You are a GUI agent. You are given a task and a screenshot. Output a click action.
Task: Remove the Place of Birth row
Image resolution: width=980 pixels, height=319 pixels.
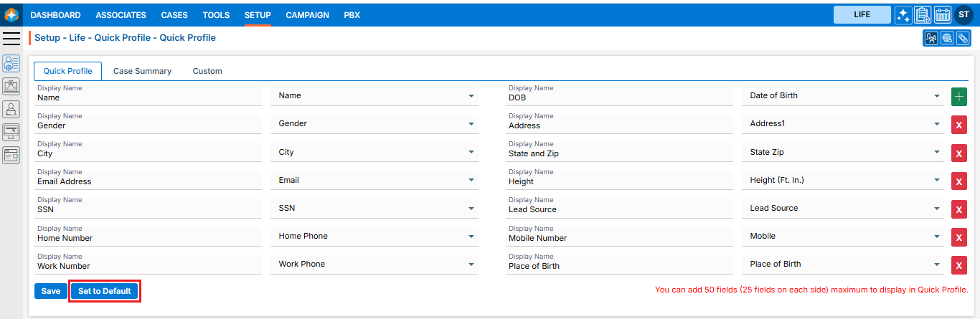959,265
